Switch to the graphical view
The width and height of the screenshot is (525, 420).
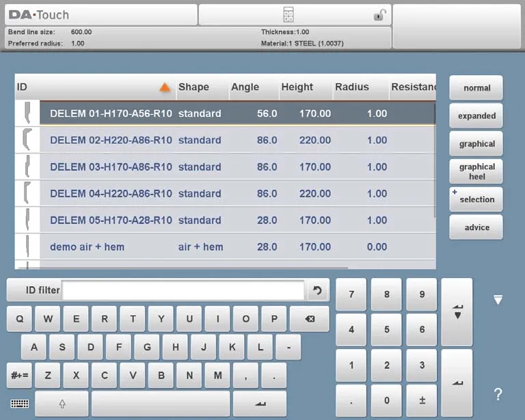[476, 143]
